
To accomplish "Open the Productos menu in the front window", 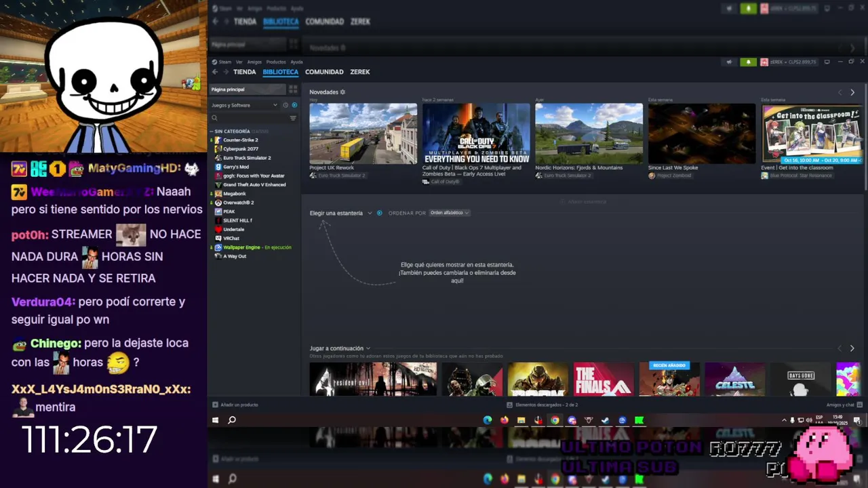I will click(x=276, y=62).
